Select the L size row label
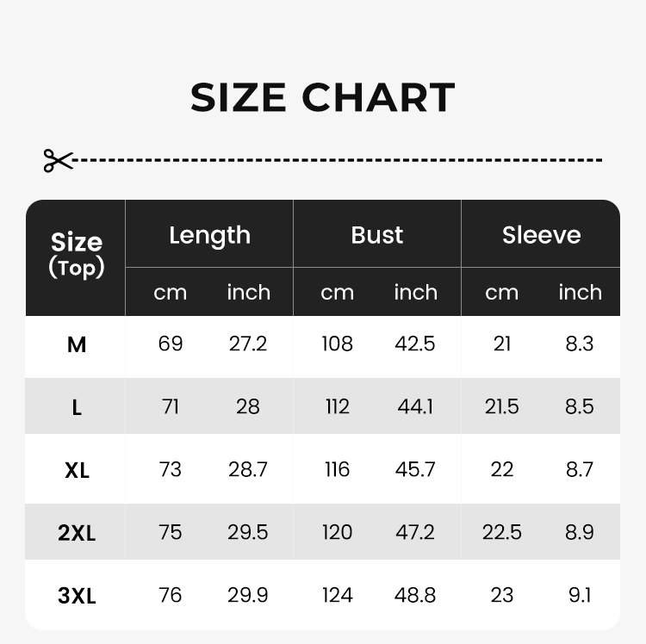 (x=77, y=407)
